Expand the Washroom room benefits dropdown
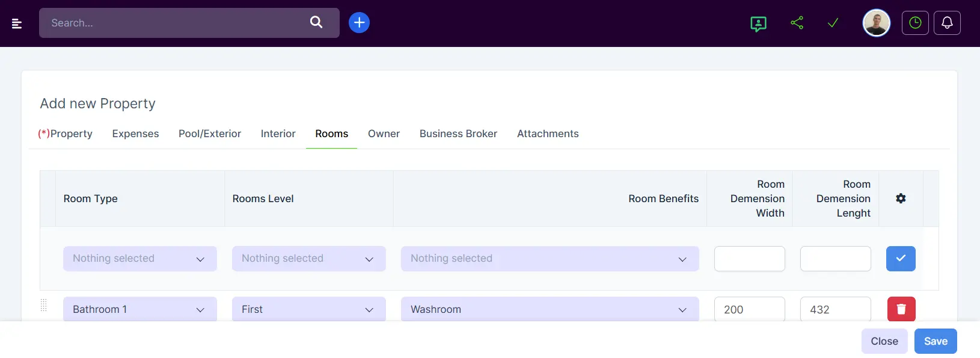This screenshot has height=358, width=980. [550, 309]
